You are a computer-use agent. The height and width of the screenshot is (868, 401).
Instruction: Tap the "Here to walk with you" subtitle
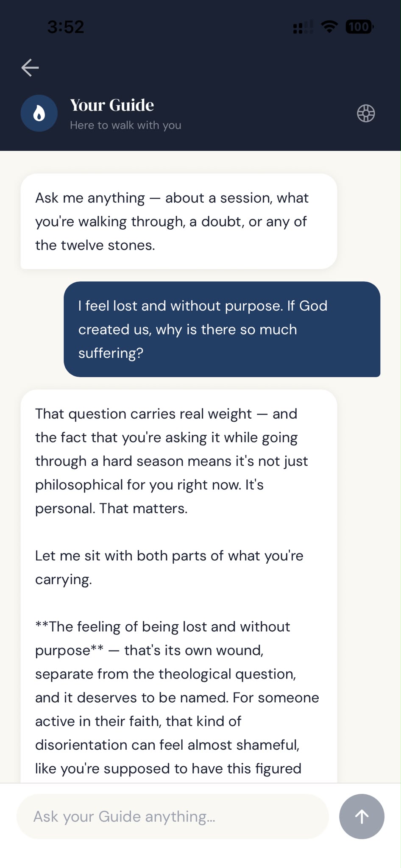125,125
